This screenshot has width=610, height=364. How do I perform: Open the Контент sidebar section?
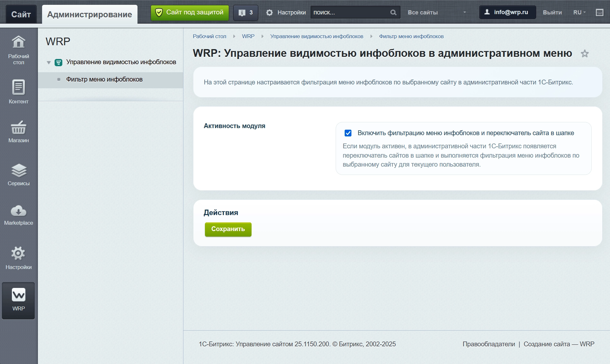point(19,91)
